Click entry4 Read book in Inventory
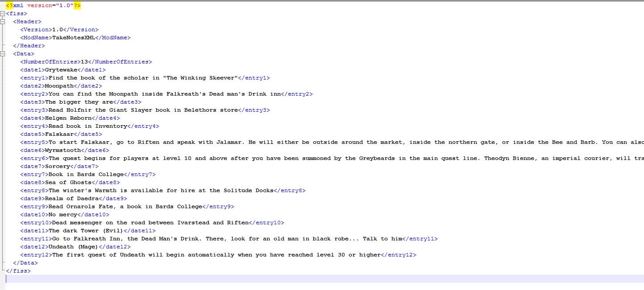The image size is (644, 290). click(x=90, y=126)
